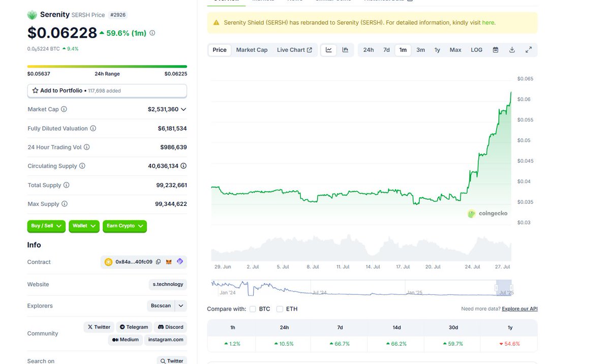Open the calendar date range icon

click(496, 50)
